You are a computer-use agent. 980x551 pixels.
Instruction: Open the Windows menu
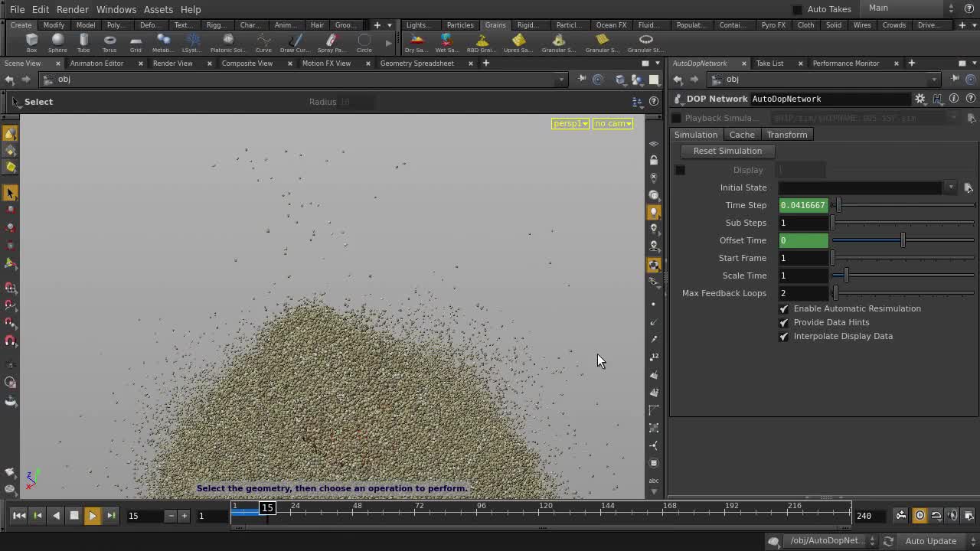coord(116,9)
